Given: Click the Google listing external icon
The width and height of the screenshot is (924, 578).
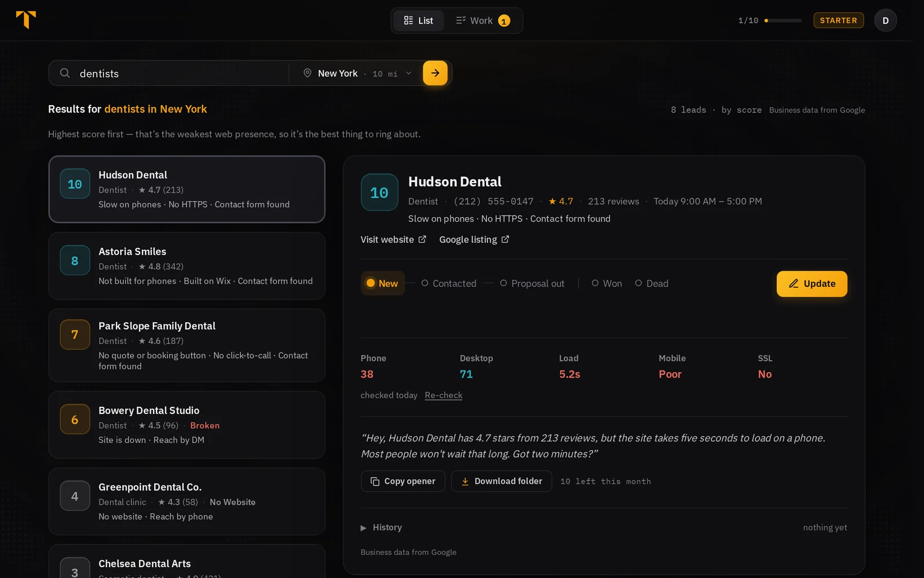Looking at the screenshot, I should tap(505, 239).
